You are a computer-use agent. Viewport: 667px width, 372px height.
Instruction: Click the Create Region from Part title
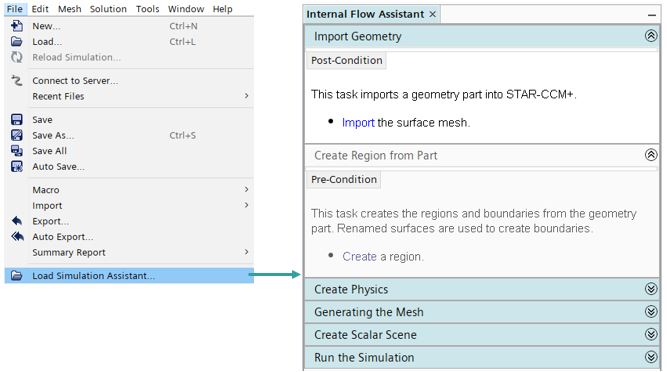click(376, 156)
